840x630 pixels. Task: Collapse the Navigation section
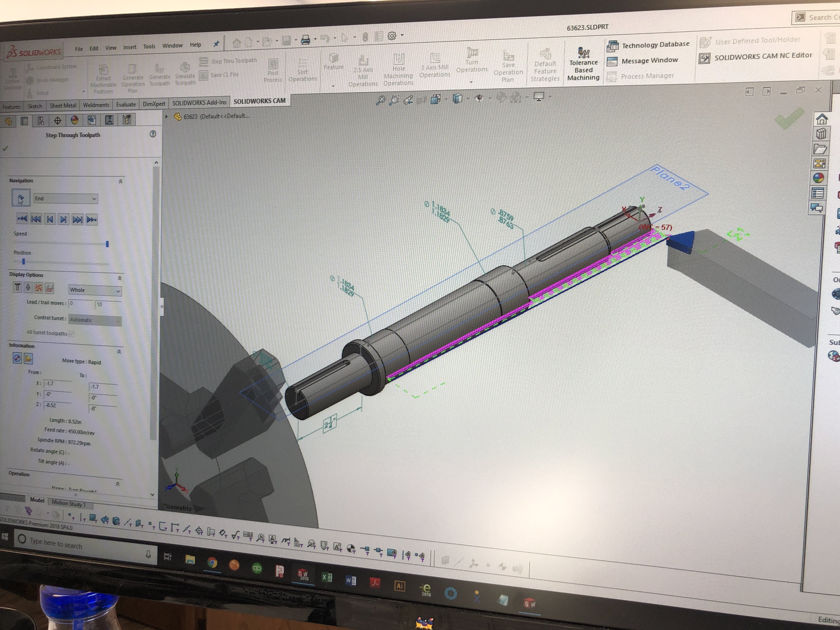[x=120, y=181]
